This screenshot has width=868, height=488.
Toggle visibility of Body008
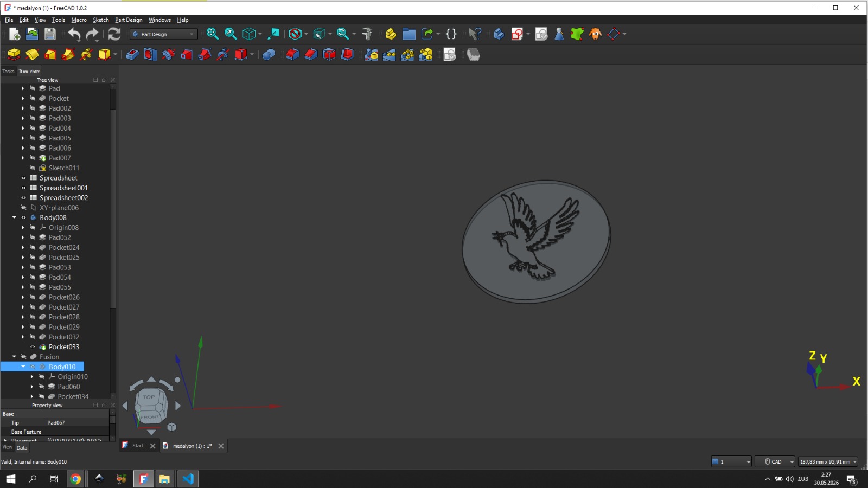coord(23,217)
